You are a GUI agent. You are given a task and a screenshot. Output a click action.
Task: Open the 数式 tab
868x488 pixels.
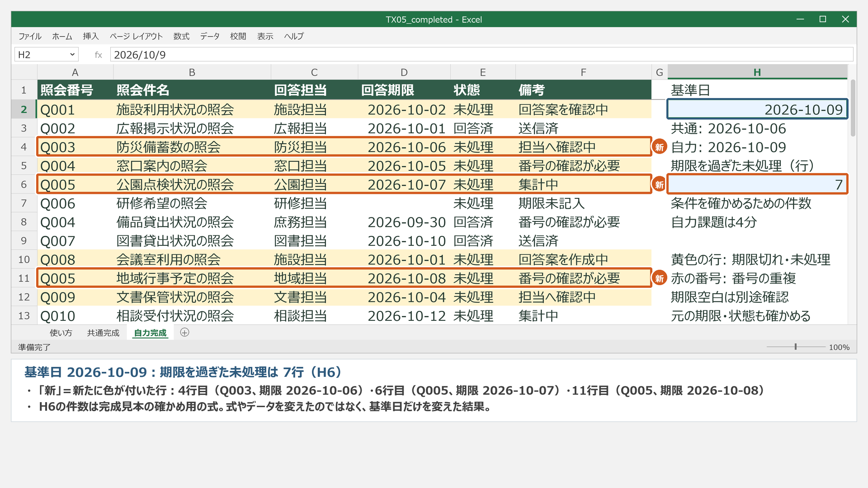[181, 36]
